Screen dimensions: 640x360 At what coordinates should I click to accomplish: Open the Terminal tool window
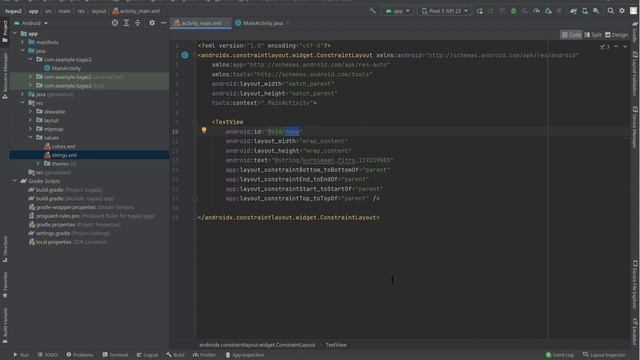click(x=115, y=355)
